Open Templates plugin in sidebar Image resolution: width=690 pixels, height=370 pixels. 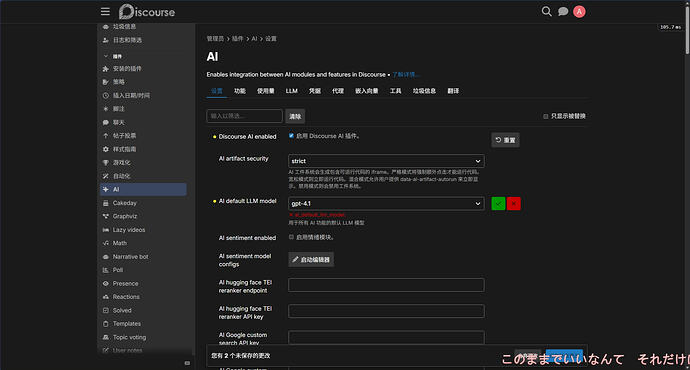coord(143,324)
